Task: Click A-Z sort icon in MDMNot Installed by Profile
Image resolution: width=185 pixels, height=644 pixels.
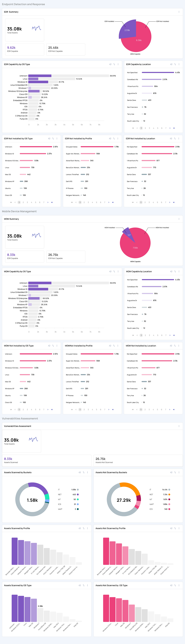Action: pos(110,346)
